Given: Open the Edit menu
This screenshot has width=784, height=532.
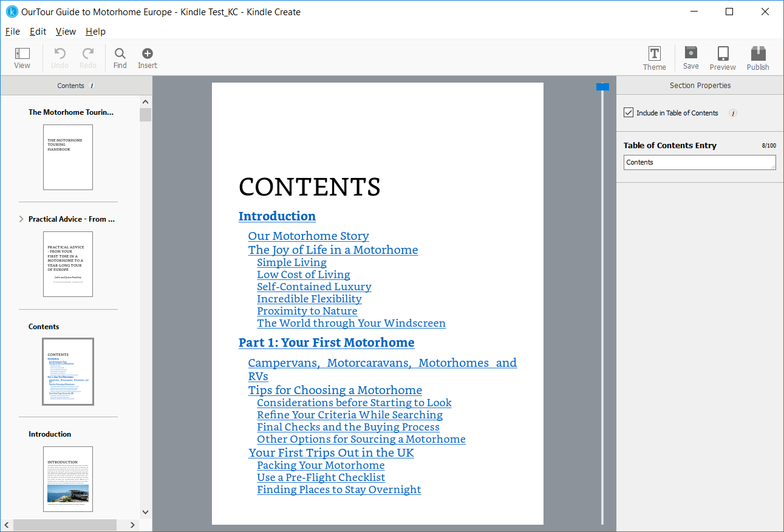Looking at the screenshot, I should point(38,31).
